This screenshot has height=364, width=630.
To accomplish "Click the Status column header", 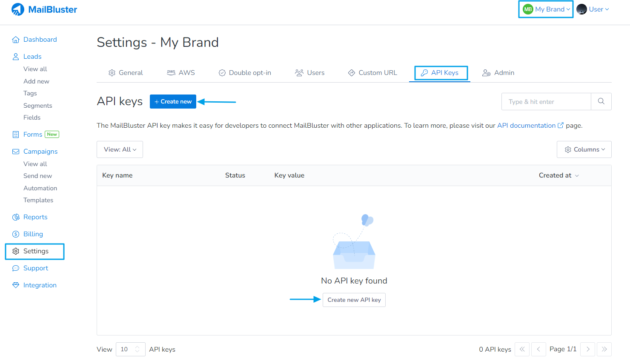I will [235, 175].
